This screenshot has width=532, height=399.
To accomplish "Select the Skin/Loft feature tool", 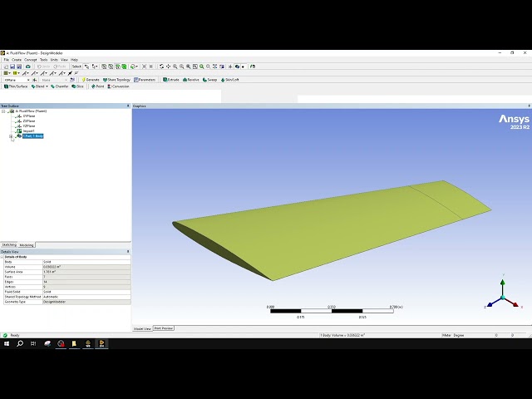I will tap(230, 80).
